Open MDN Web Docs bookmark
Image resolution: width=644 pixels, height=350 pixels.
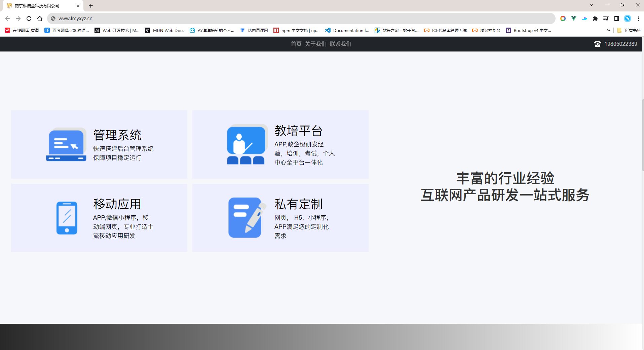tap(165, 30)
